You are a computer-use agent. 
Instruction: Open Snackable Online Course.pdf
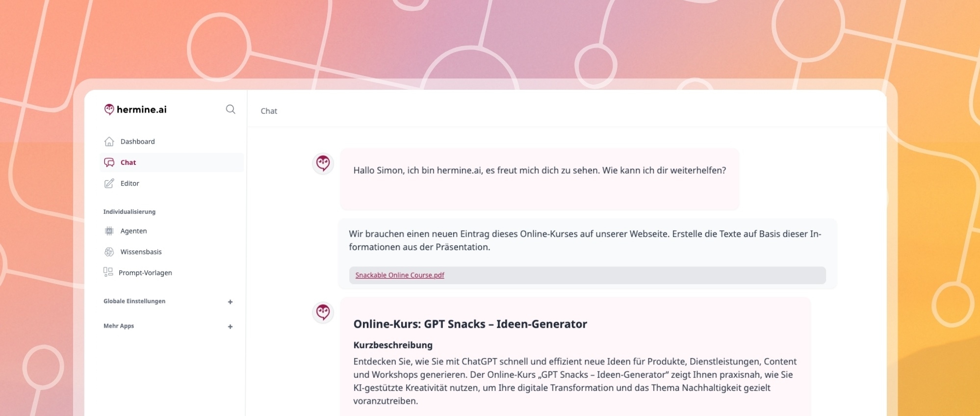[x=399, y=275]
